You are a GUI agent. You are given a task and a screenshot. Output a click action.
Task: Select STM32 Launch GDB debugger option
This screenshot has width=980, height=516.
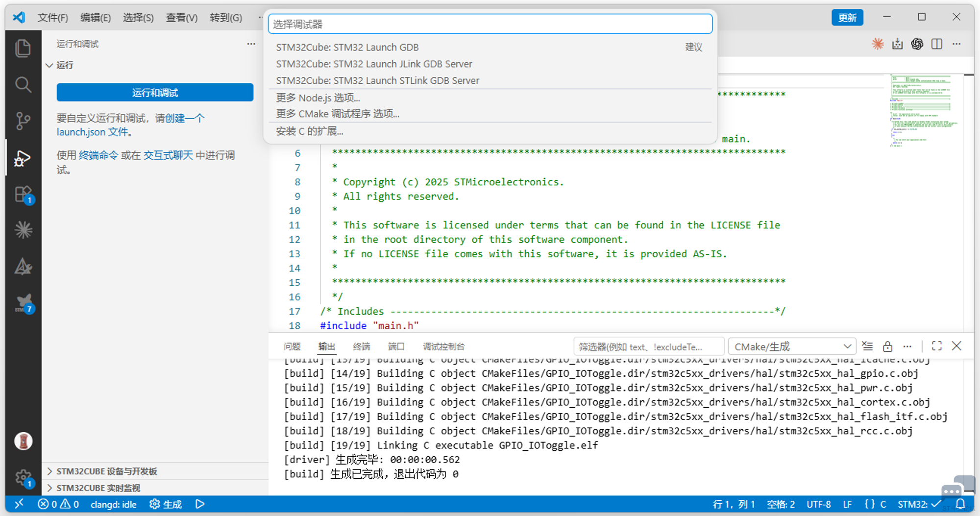pyautogui.click(x=490, y=47)
